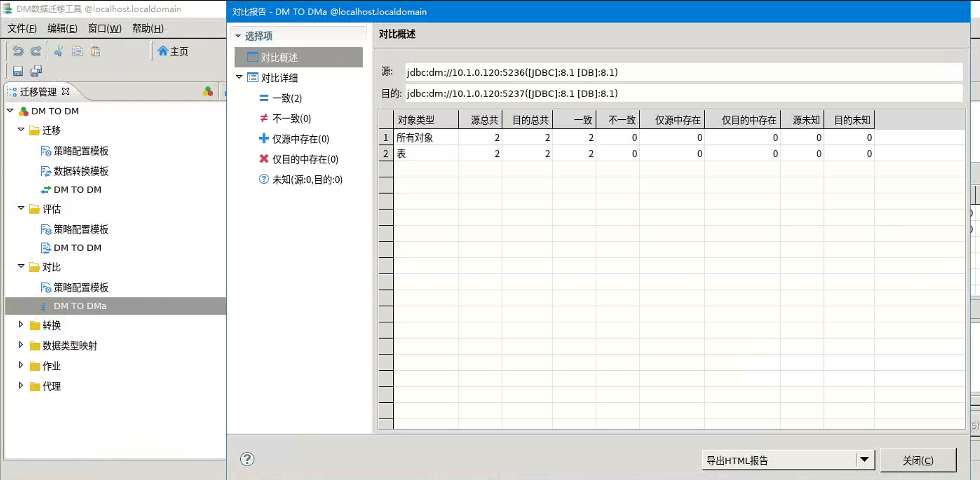This screenshot has height=480, width=980.
Task: Click the paste clipboard toolbar icon
Action: point(96,51)
